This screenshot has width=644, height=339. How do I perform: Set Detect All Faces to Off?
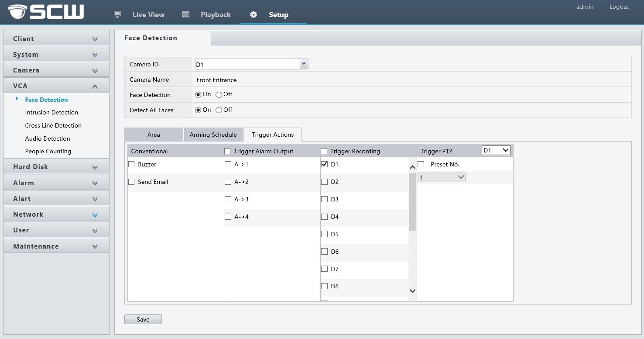[219, 110]
